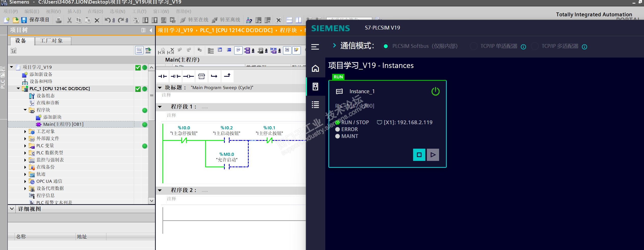
Task: Select TCP/IP 多适配器 communication mode
Action: (535, 46)
